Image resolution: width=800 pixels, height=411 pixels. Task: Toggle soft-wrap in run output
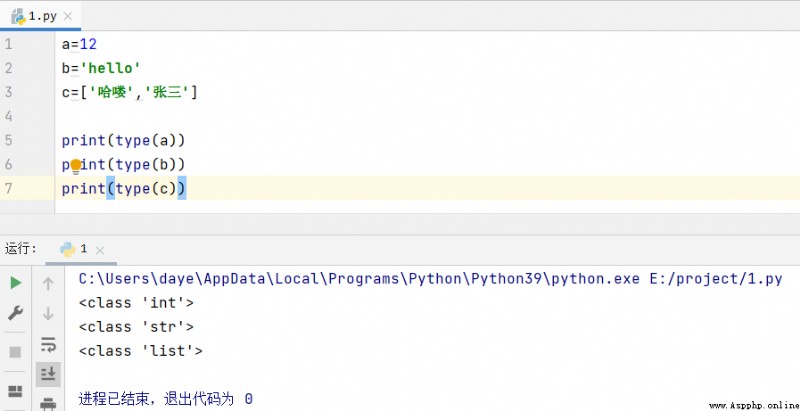48,344
